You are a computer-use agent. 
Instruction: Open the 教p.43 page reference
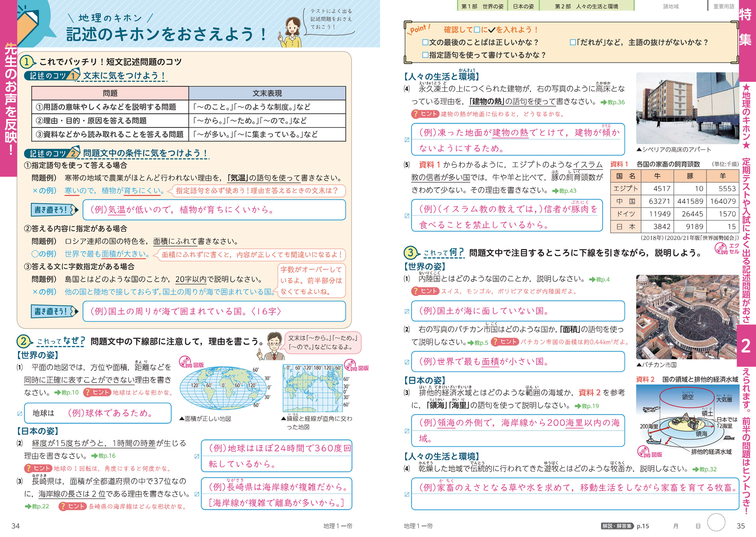(x=564, y=191)
